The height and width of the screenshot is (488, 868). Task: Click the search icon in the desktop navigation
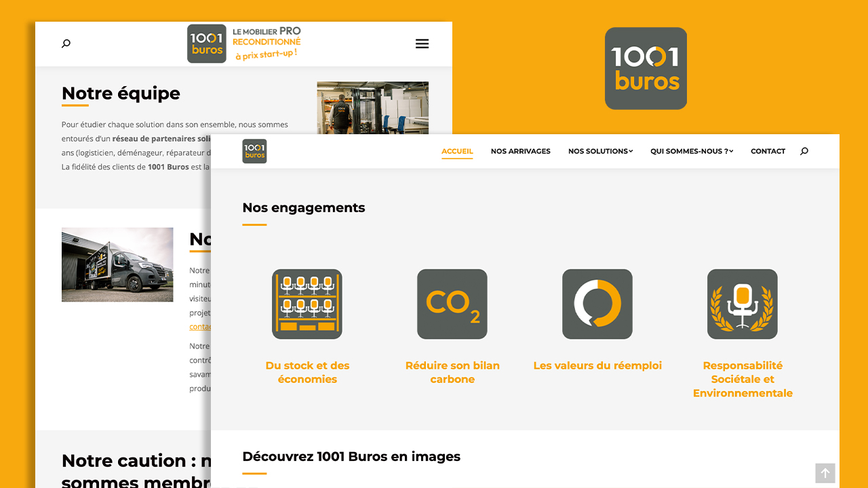pos(804,151)
